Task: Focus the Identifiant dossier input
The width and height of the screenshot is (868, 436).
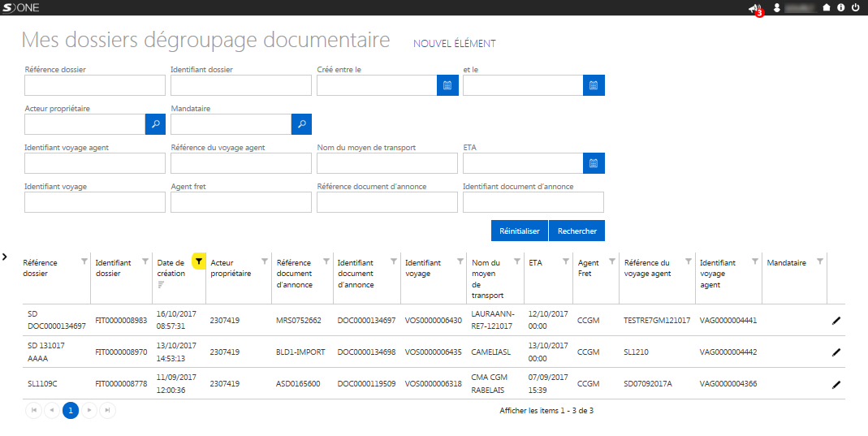Action: (241, 85)
